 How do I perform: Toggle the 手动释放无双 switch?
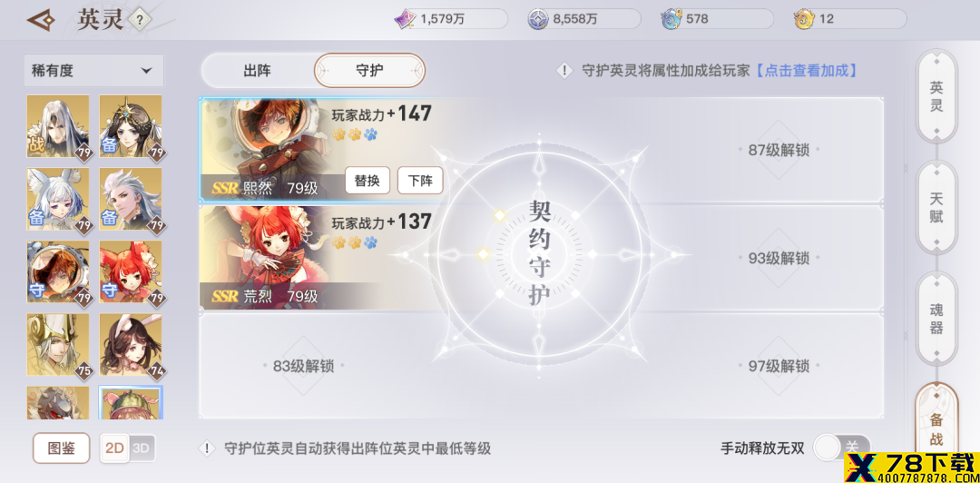coord(841,448)
